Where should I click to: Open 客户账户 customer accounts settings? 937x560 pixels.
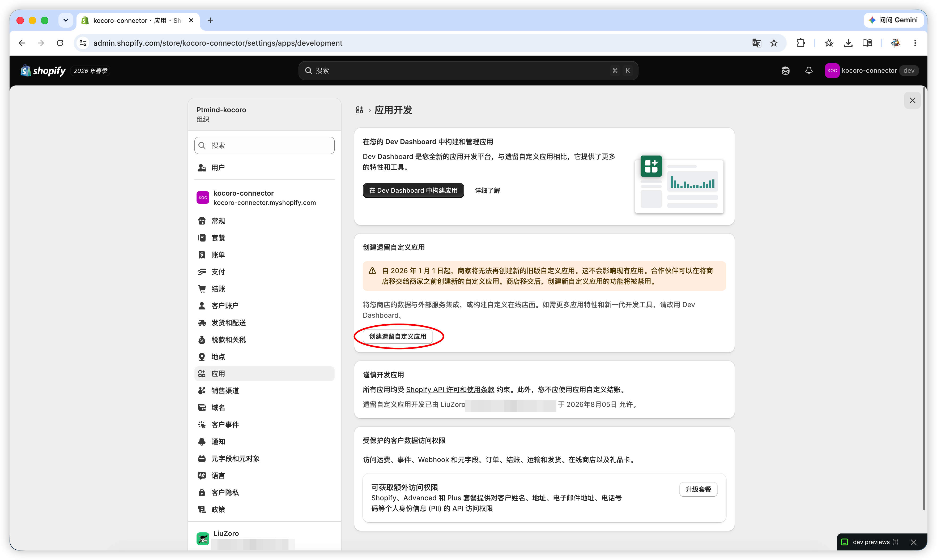(x=264, y=306)
